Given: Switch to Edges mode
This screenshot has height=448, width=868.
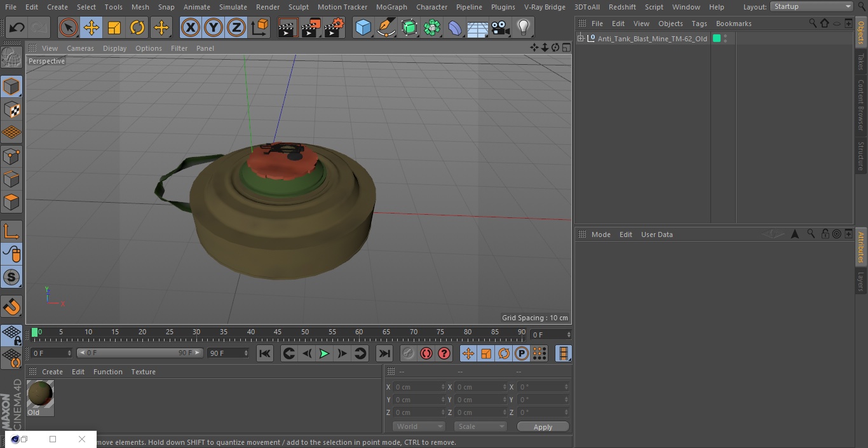Looking at the screenshot, I should [x=11, y=179].
